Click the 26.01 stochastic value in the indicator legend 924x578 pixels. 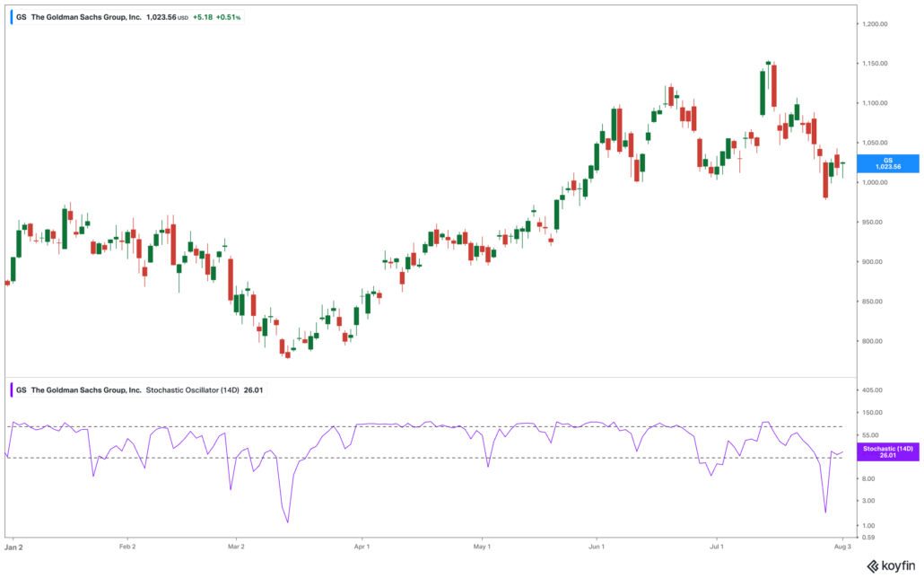[x=253, y=390]
